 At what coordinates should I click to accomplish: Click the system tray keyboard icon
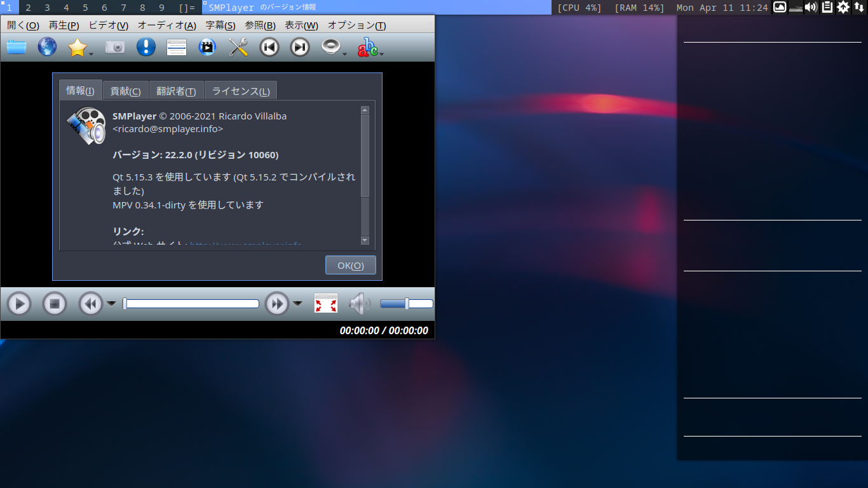(x=796, y=10)
